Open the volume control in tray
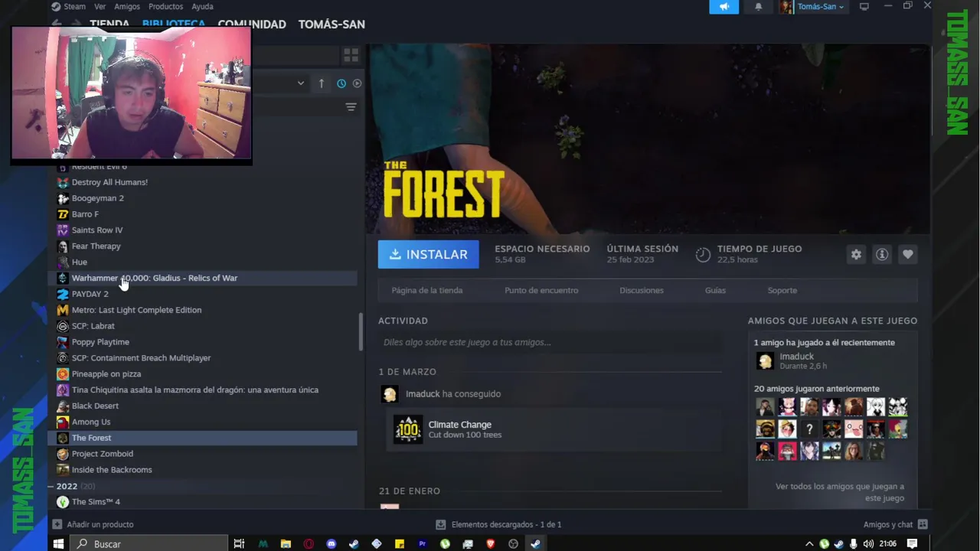The width and height of the screenshot is (980, 551). [x=867, y=543]
